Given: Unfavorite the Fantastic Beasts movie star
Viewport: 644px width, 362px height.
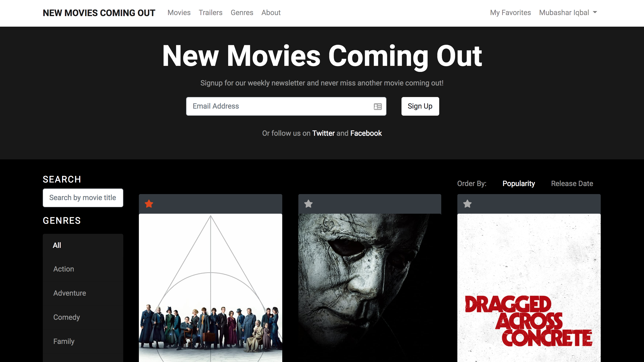Looking at the screenshot, I should click(x=149, y=204).
